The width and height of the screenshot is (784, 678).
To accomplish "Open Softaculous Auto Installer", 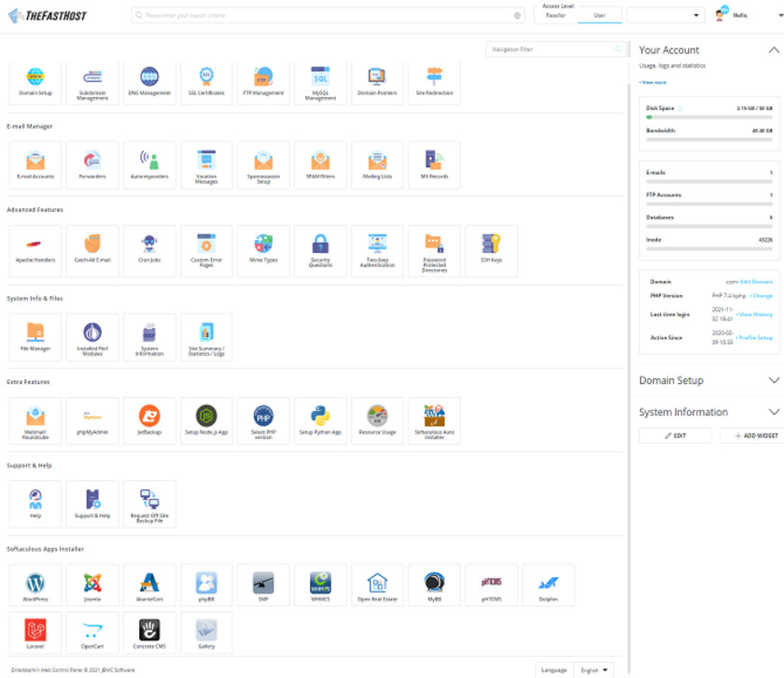I will pyautogui.click(x=435, y=421).
